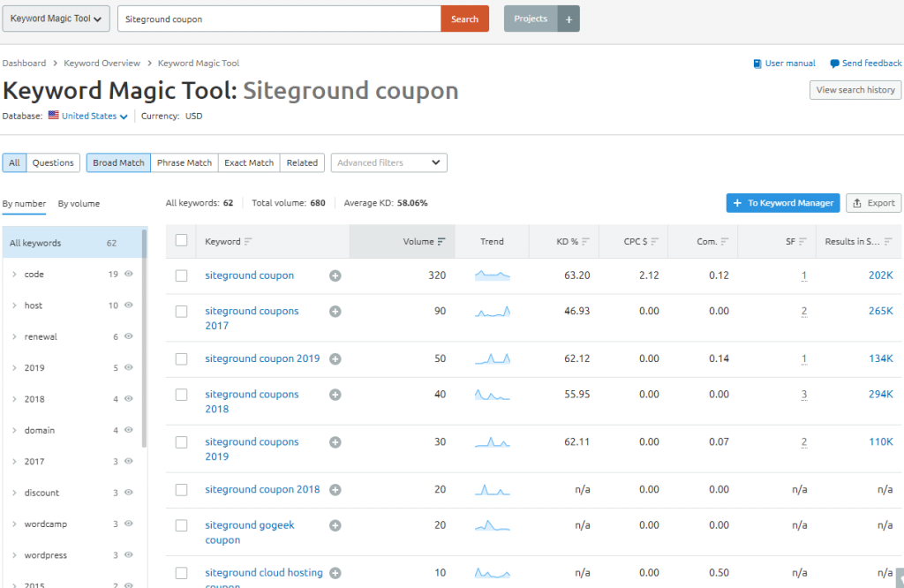Sort by CPC $ column icon
Image resolution: width=904 pixels, height=588 pixels.
tap(654, 242)
